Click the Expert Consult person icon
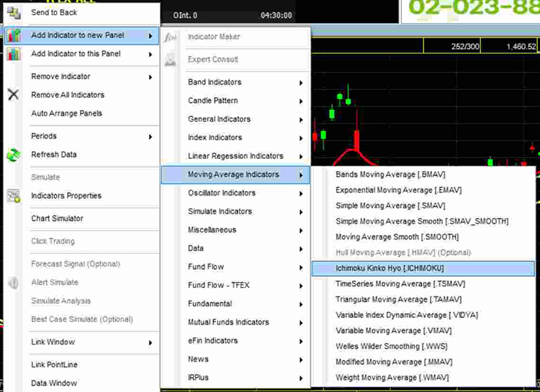This screenshot has height=392, width=540. (x=171, y=60)
